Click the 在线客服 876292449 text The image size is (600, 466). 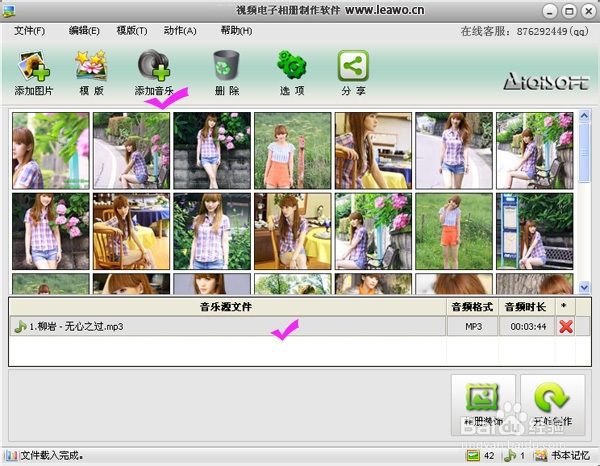524,31
